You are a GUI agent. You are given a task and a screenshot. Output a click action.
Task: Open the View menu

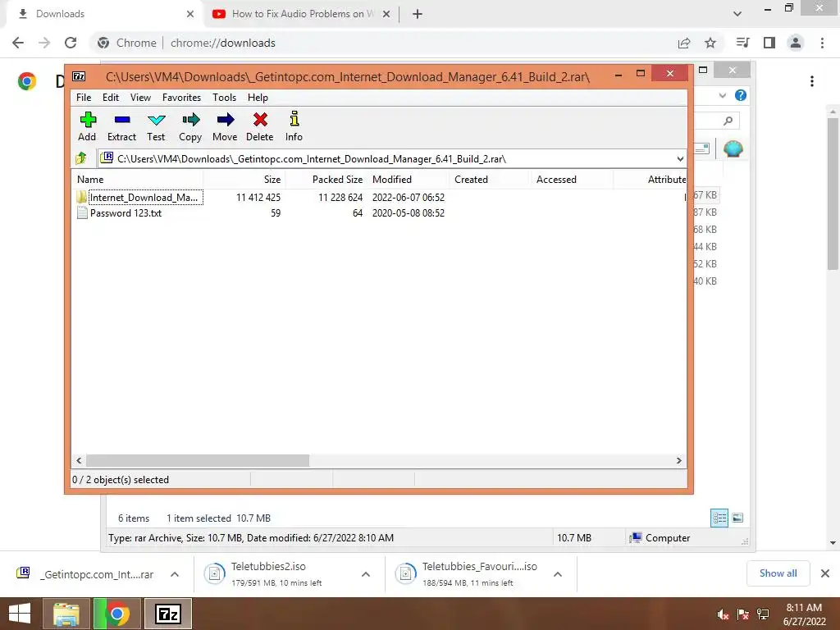click(x=140, y=98)
